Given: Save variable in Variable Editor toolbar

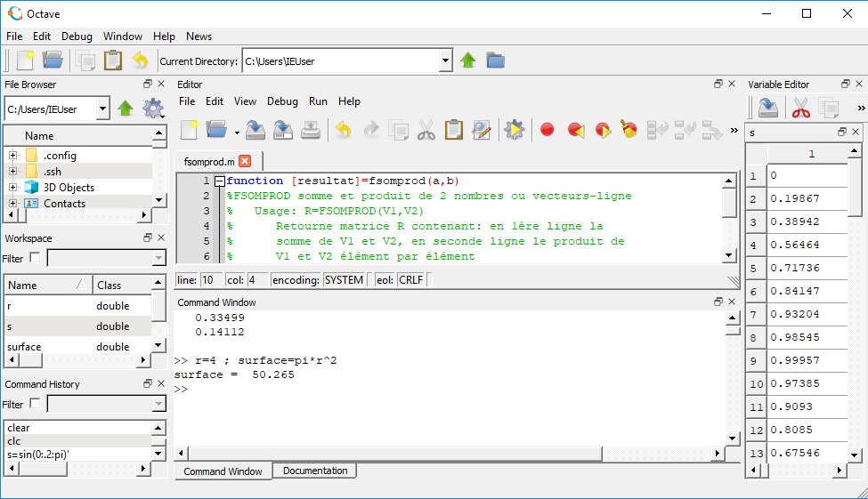Looking at the screenshot, I should click(x=768, y=108).
